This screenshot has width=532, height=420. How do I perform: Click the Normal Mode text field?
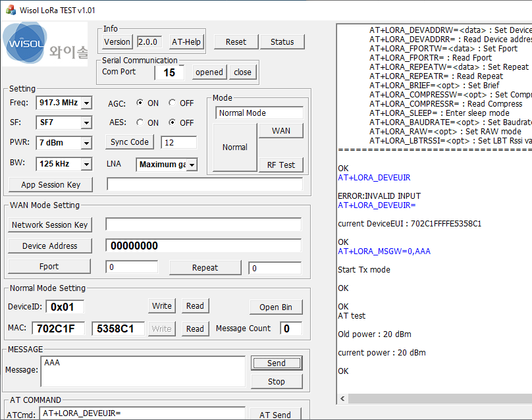259,113
